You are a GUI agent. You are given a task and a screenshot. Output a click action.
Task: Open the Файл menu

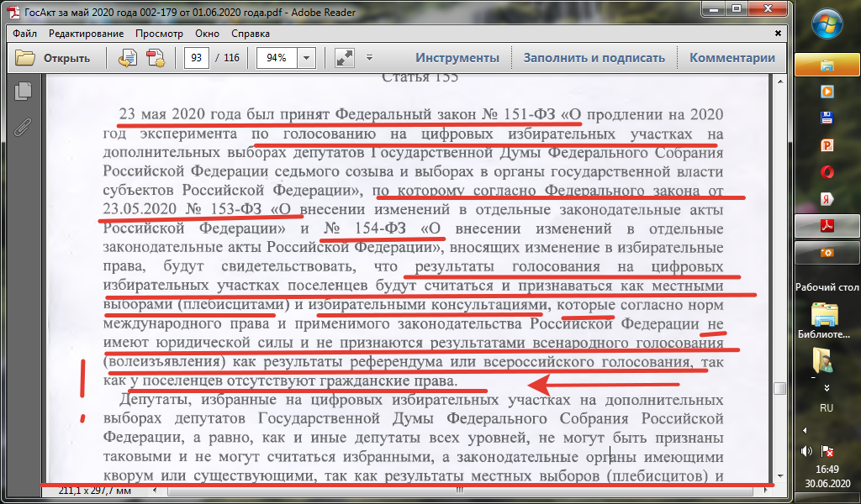(24, 34)
